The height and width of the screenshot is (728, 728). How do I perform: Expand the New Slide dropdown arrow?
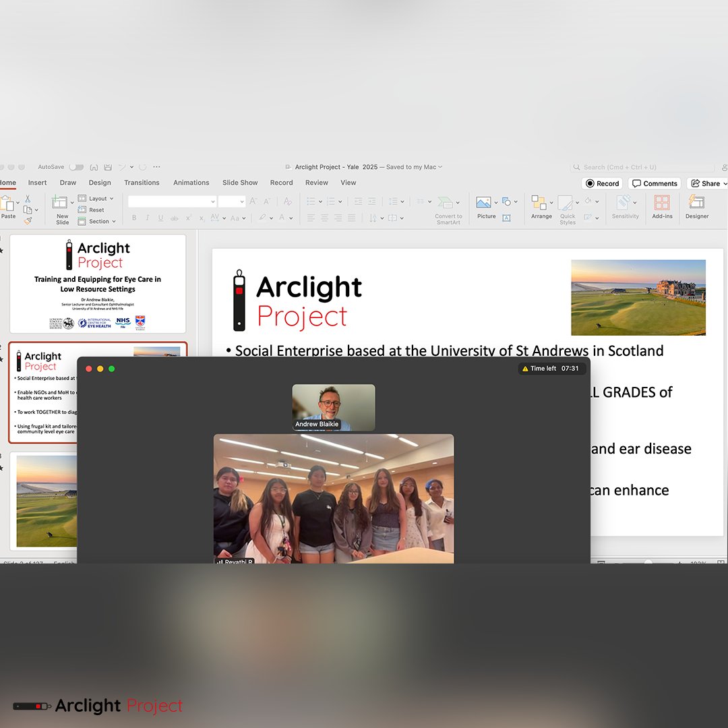[72, 203]
